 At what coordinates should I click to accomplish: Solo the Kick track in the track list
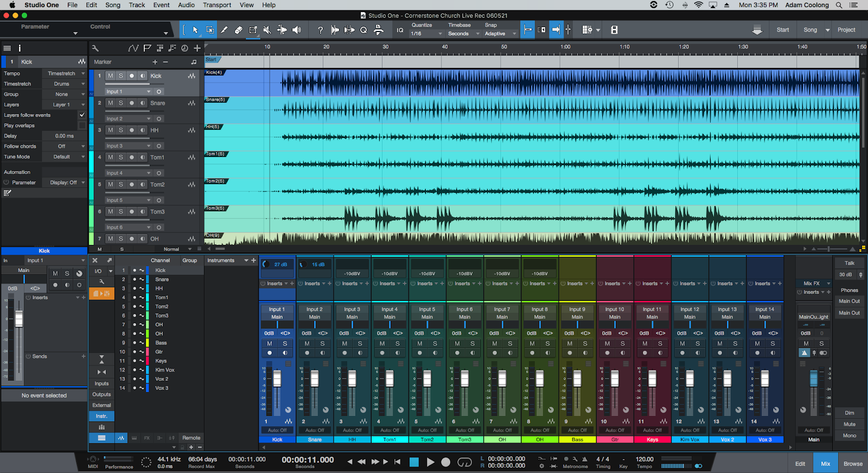[x=121, y=76]
